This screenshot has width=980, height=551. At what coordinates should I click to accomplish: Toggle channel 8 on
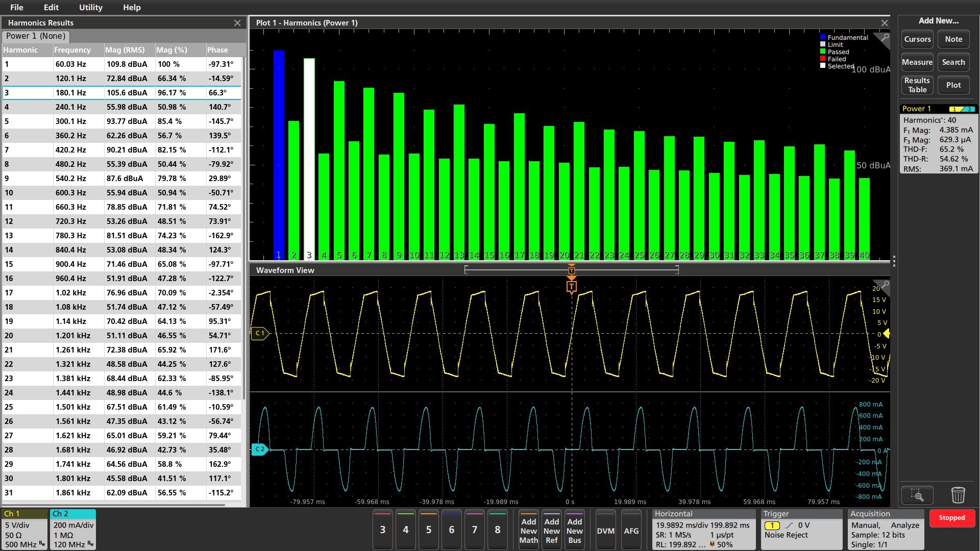click(x=497, y=530)
